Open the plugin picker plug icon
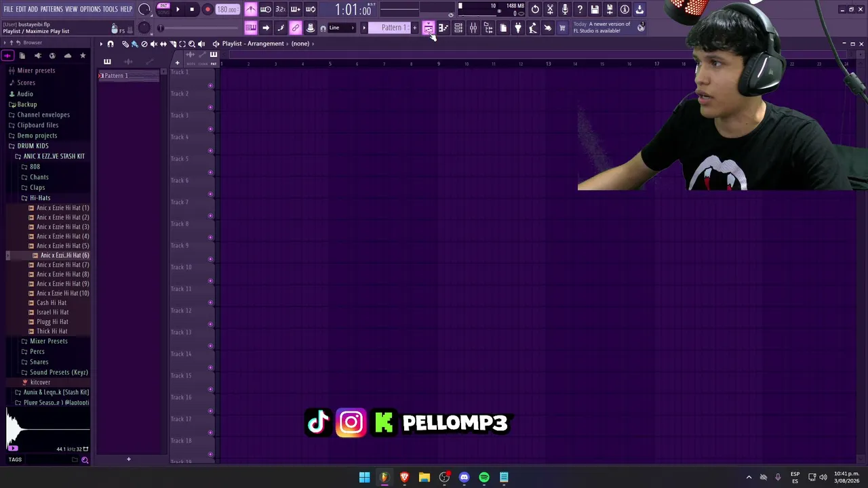868x488 pixels. 518,28
